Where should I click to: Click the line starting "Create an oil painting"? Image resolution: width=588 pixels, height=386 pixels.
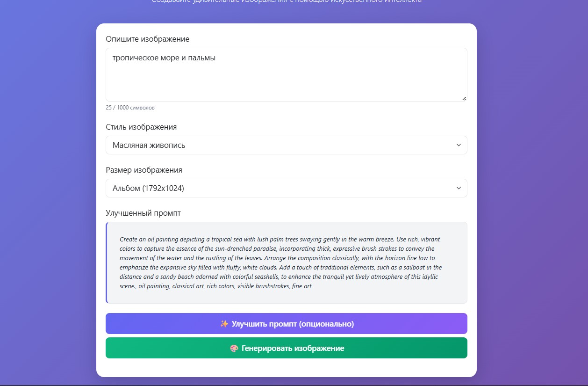click(x=280, y=239)
